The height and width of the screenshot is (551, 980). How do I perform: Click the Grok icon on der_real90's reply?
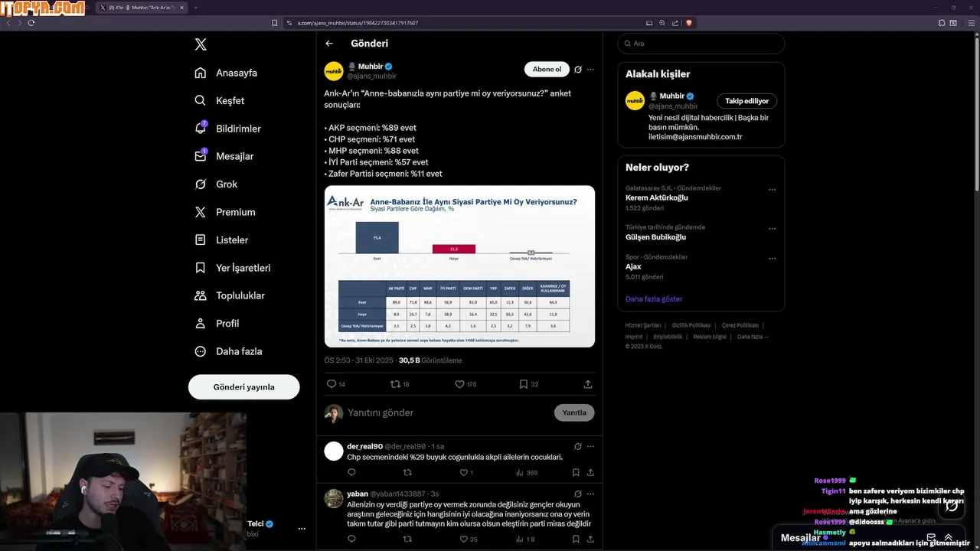[x=578, y=446]
